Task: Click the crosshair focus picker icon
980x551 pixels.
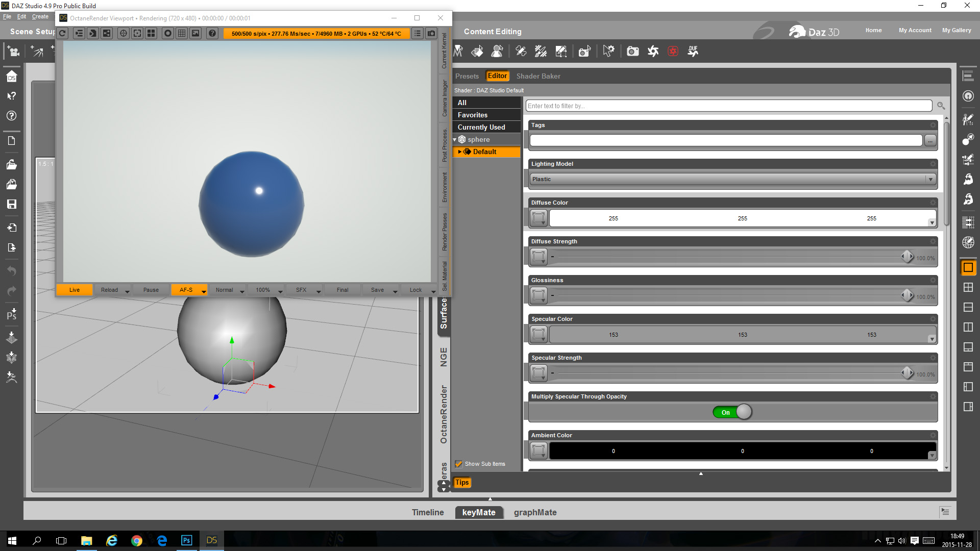Action: (x=124, y=34)
